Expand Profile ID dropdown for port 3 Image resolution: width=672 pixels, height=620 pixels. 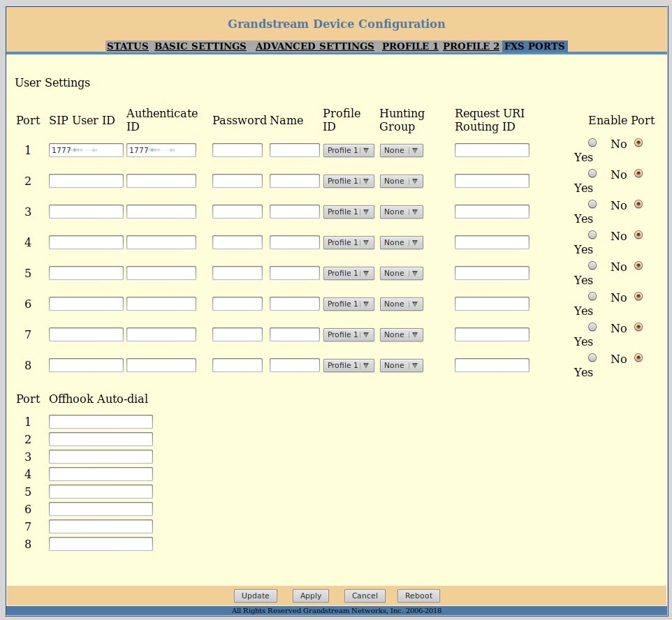(349, 212)
